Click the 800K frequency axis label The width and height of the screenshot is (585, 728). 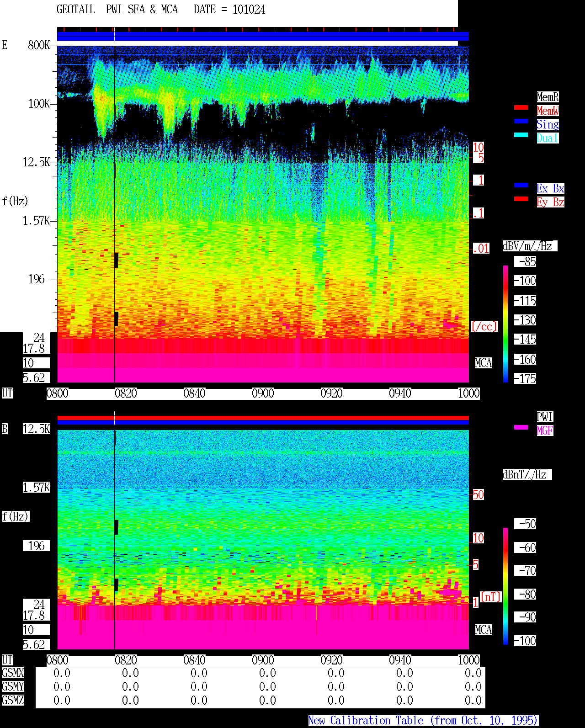39,45
